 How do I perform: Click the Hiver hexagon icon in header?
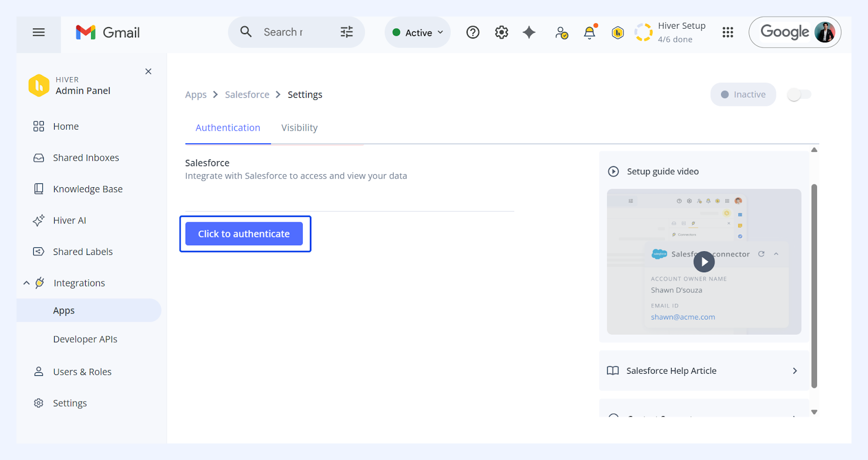[617, 33]
